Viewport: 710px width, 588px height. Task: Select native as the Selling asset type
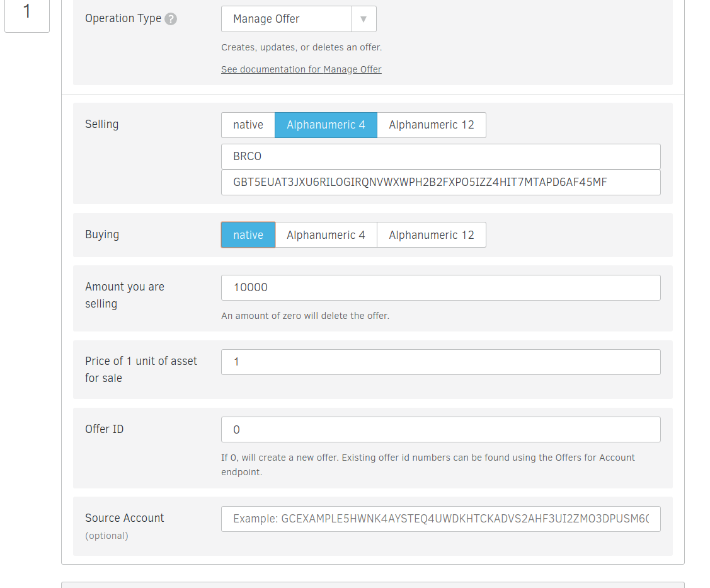248,125
